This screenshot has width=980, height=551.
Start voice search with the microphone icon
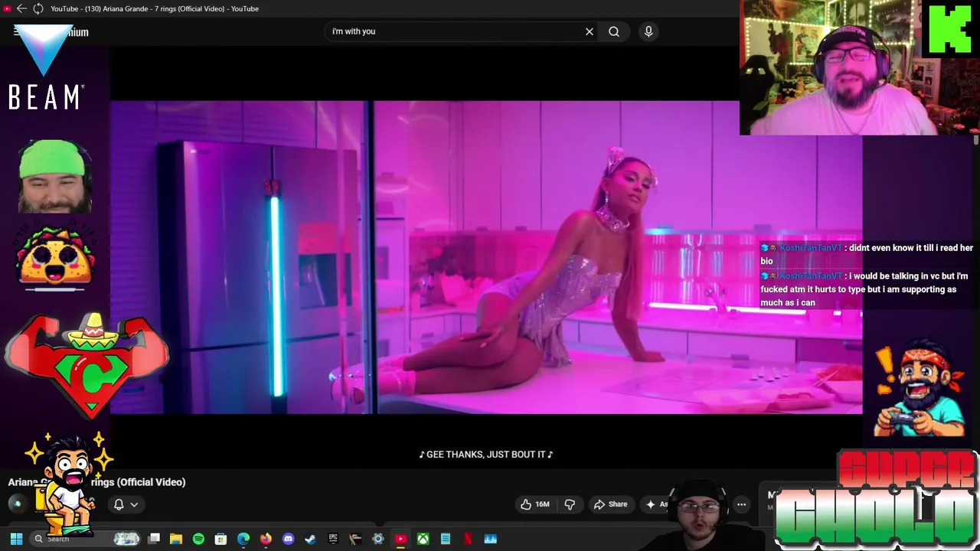point(648,31)
